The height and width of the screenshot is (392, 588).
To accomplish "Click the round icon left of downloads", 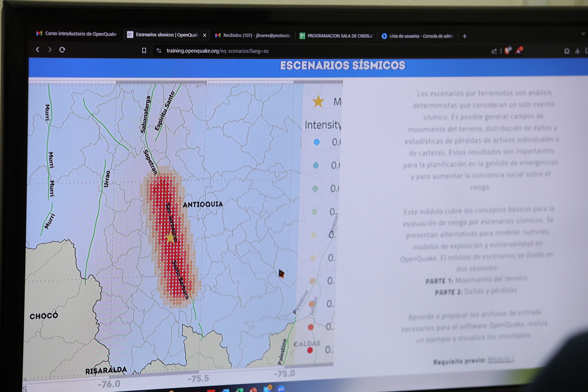I will (567, 51).
